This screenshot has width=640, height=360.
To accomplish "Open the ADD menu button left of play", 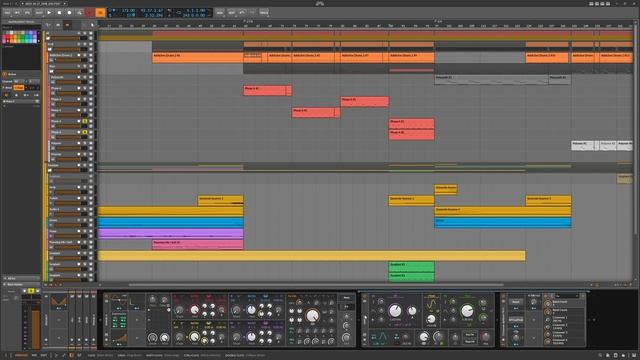I will click(39, 13).
